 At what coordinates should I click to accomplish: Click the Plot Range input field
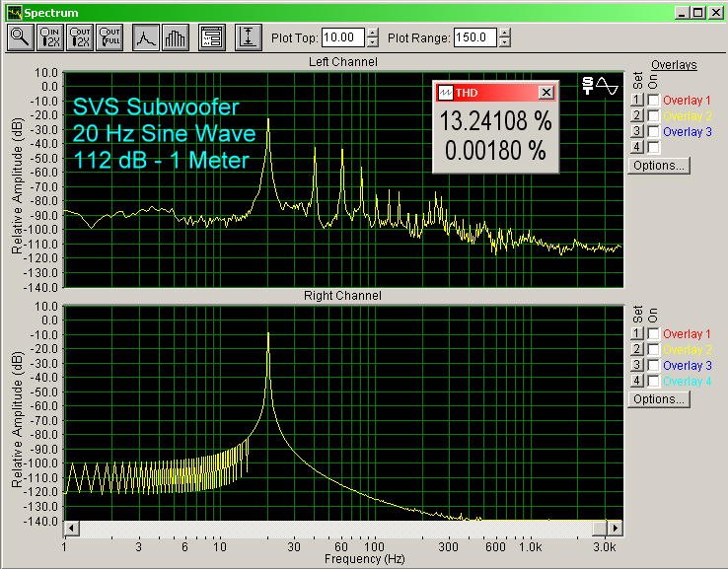[475, 37]
